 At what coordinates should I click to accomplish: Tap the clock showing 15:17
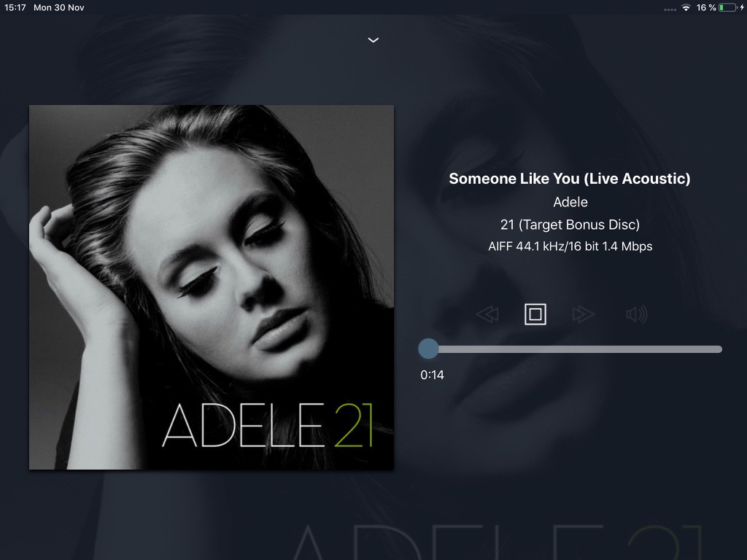(15, 7)
